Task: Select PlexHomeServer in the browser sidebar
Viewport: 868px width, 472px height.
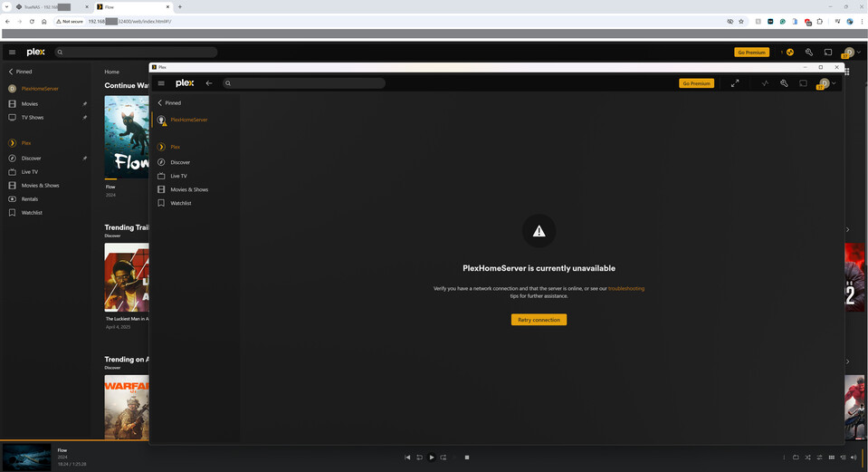Action: 40,89
